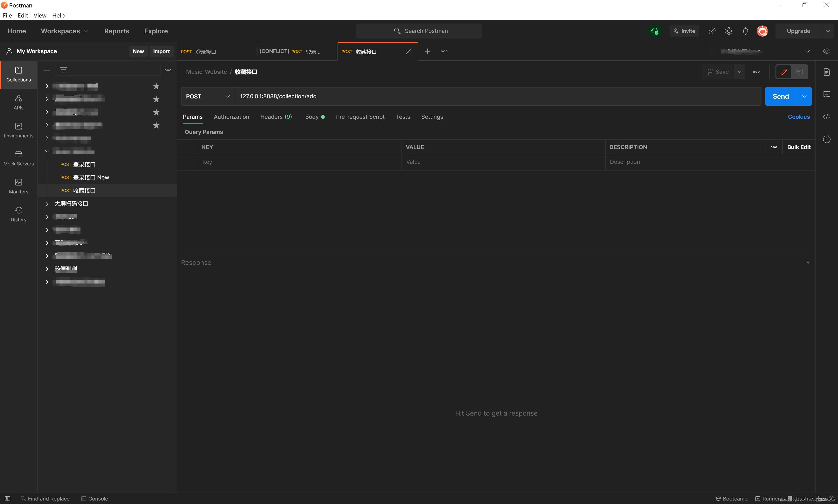Open the Cookies link
The height and width of the screenshot is (504, 838).
pyautogui.click(x=799, y=117)
